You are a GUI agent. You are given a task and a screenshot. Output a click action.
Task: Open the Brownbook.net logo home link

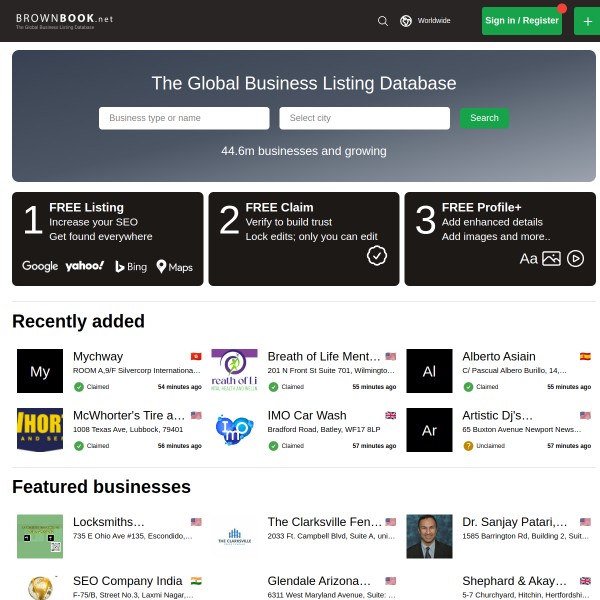tap(64, 21)
